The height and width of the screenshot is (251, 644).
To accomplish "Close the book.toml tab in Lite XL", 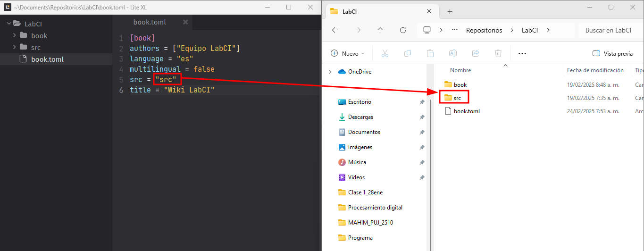I will click(185, 22).
